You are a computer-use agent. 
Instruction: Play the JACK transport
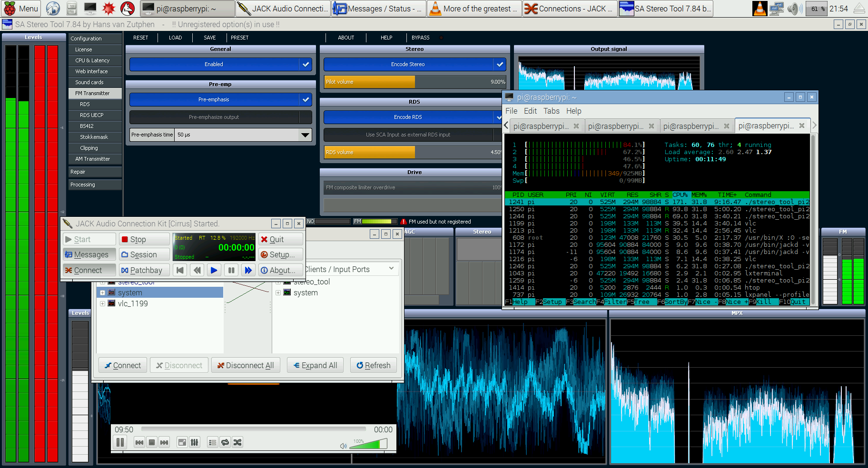tap(214, 270)
